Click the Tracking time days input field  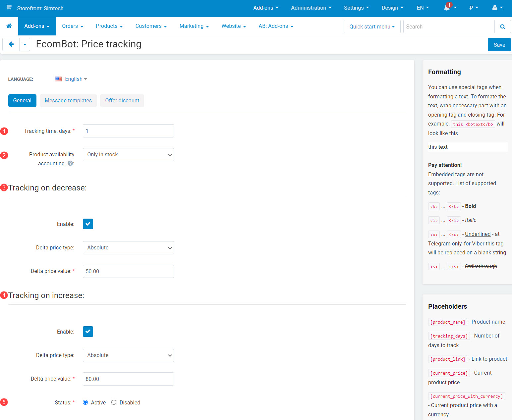(x=128, y=131)
